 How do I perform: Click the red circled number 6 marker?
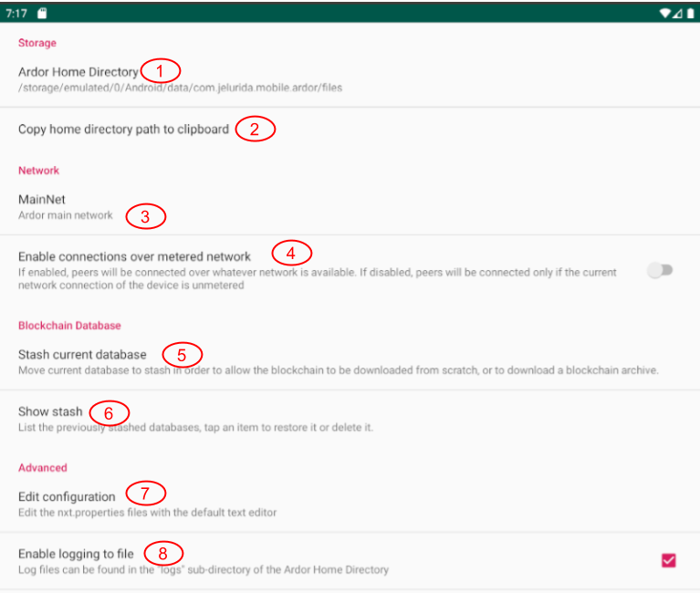tap(109, 413)
